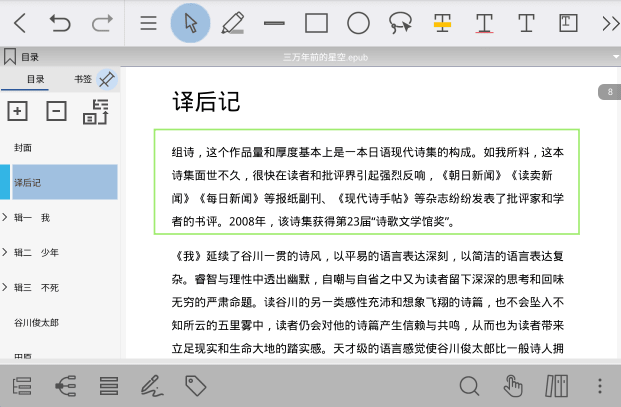Switch to the 目录 tab

click(36, 79)
